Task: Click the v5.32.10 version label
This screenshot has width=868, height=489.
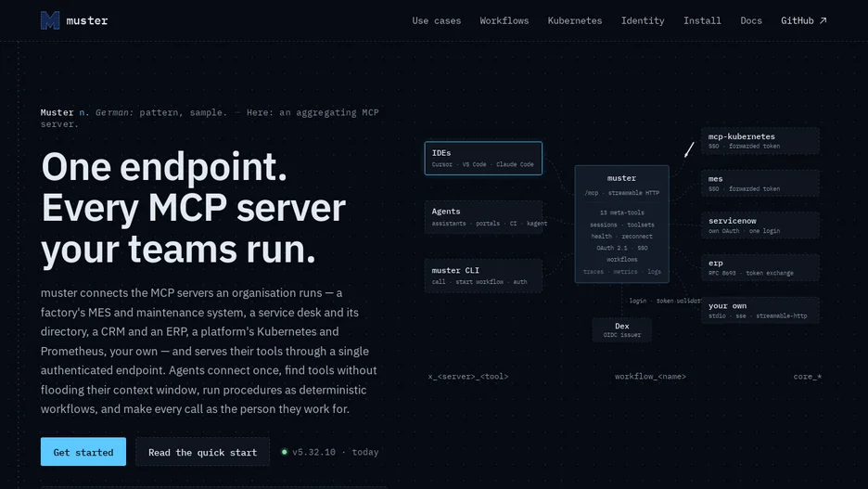Action: click(313, 452)
